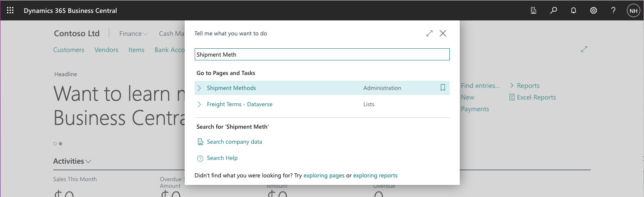Open the NH user account avatar

tap(634, 11)
